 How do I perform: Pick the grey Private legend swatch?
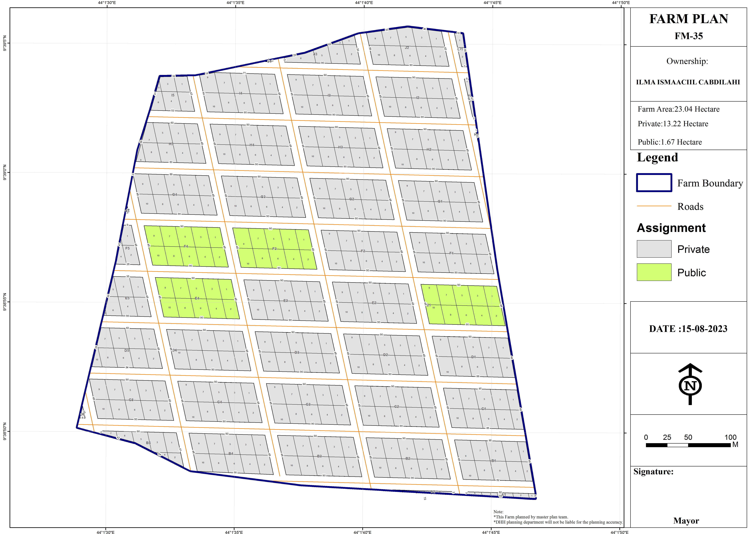[x=654, y=249]
